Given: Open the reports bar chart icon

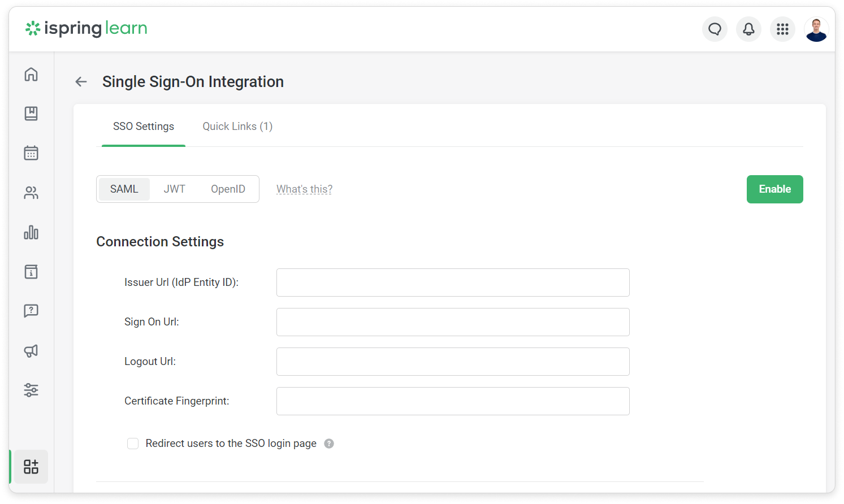Looking at the screenshot, I should [31, 233].
